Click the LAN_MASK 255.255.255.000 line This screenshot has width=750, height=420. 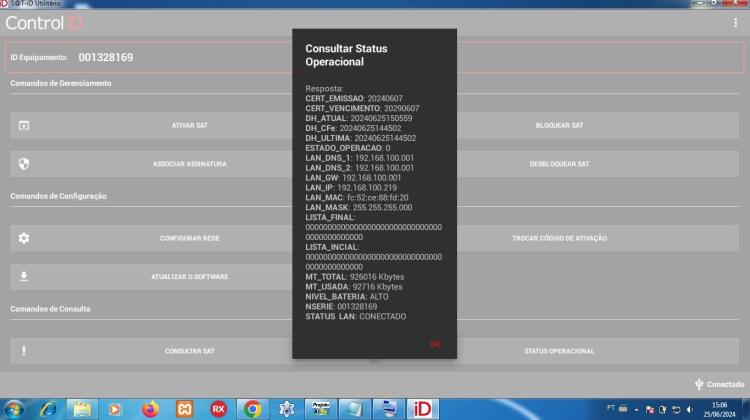[x=359, y=208]
